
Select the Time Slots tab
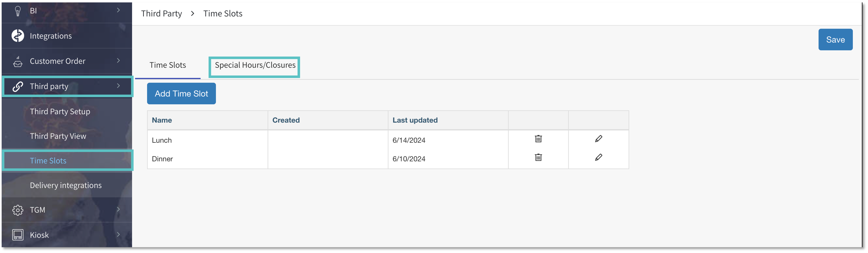click(168, 65)
